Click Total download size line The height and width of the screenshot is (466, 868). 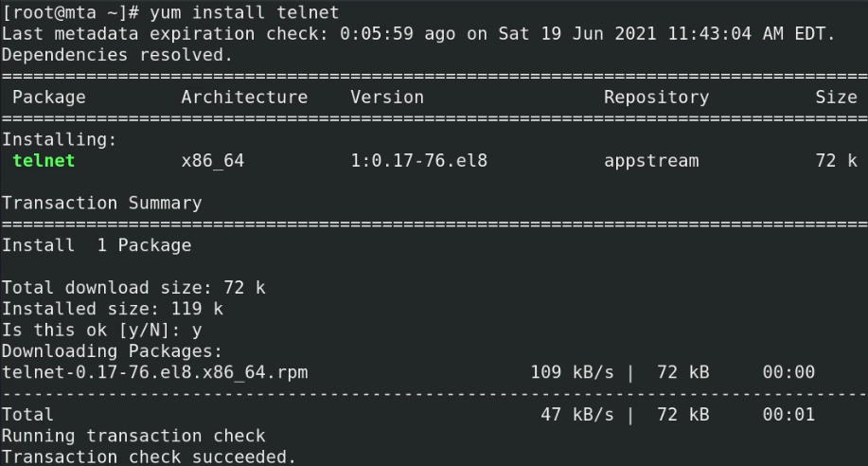tap(133, 288)
